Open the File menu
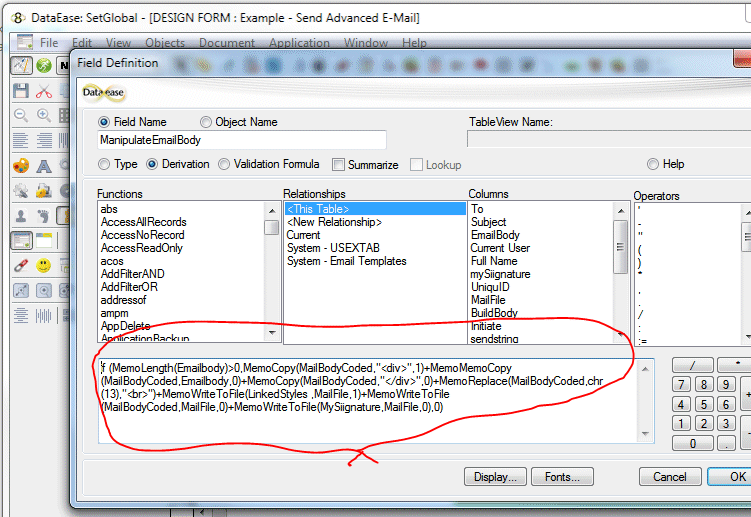751x517 pixels. (x=49, y=43)
